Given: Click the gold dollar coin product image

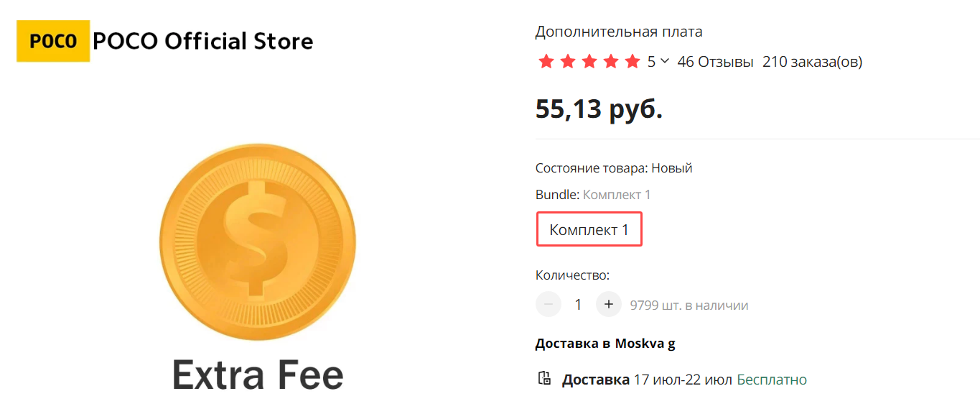Looking at the screenshot, I should pyautogui.click(x=257, y=242).
